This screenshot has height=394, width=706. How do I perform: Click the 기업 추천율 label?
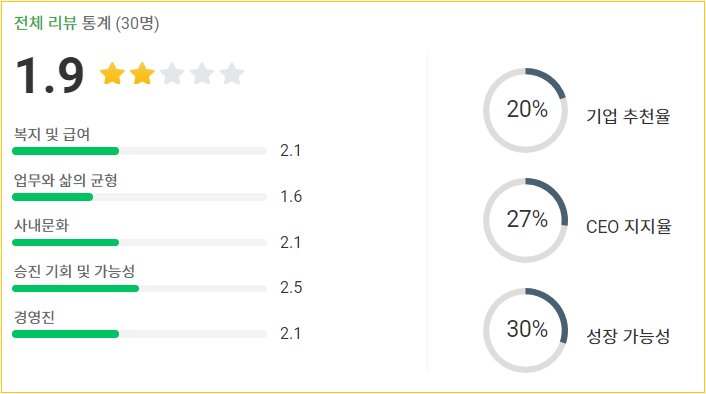628,116
